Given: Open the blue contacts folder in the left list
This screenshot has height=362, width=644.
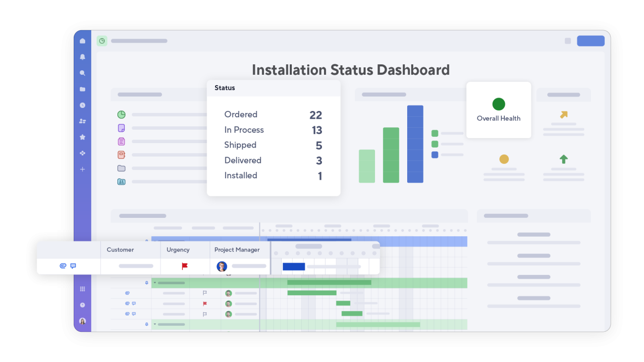Looking at the screenshot, I should click(121, 182).
